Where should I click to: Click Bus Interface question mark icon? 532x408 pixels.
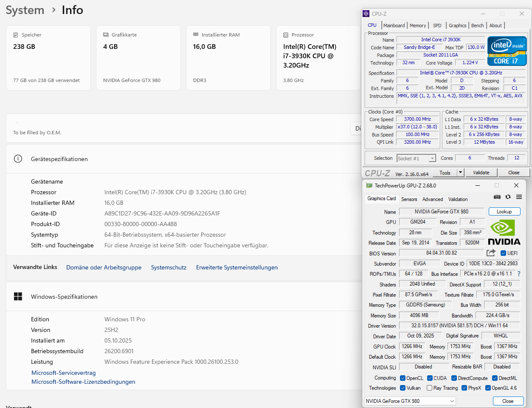(x=519, y=274)
